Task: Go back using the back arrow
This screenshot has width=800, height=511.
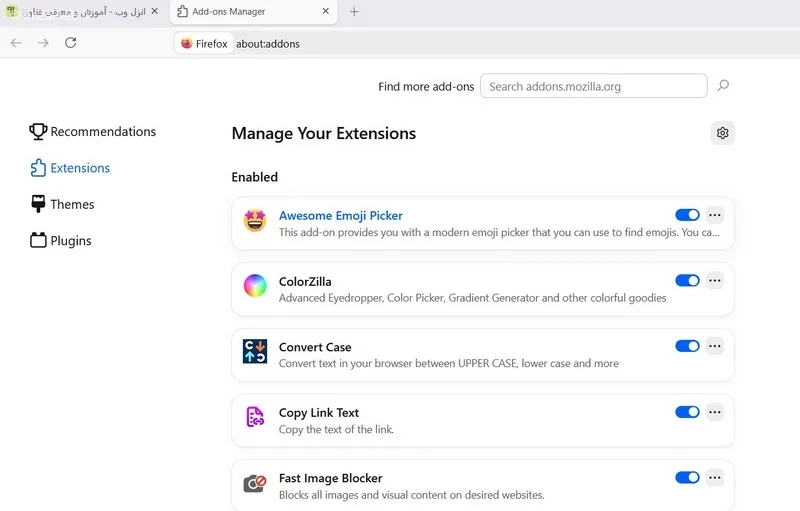Action: [16, 43]
